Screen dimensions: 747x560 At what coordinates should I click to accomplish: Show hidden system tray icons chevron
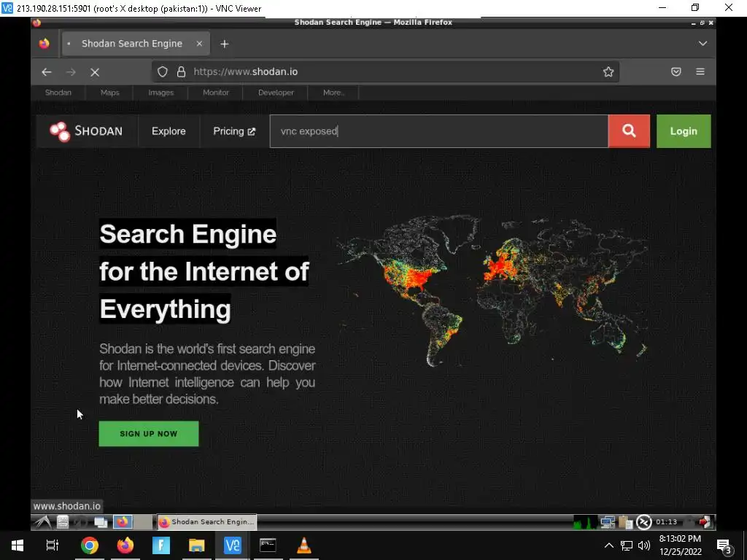[609, 545]
